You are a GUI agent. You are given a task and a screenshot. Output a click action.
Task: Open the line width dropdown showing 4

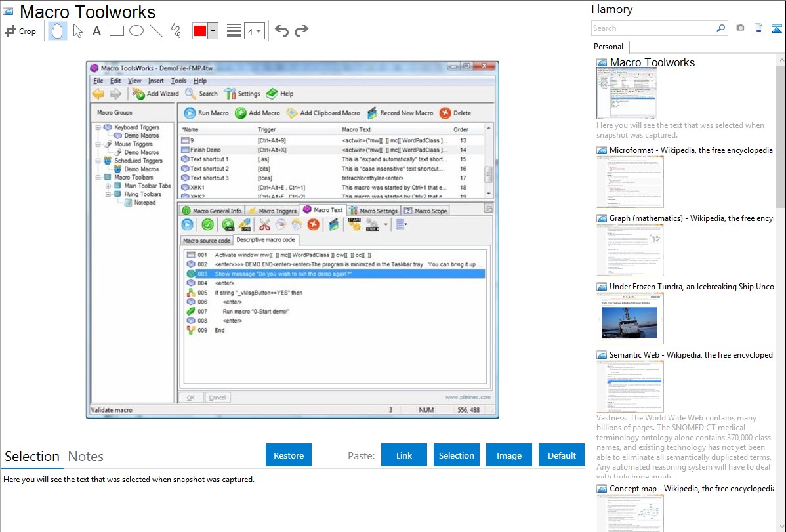click(x=254, y=31)
